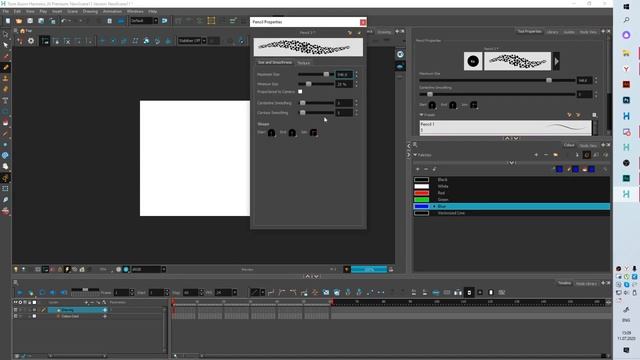Toggle Drawing layer enable checkbox in timeline

[x=16, y=310]
